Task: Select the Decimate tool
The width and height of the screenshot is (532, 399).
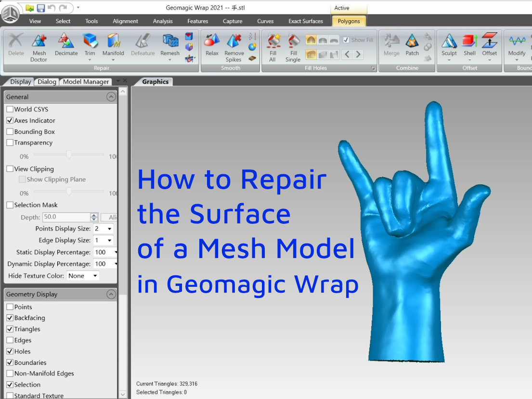Action: 66,42
